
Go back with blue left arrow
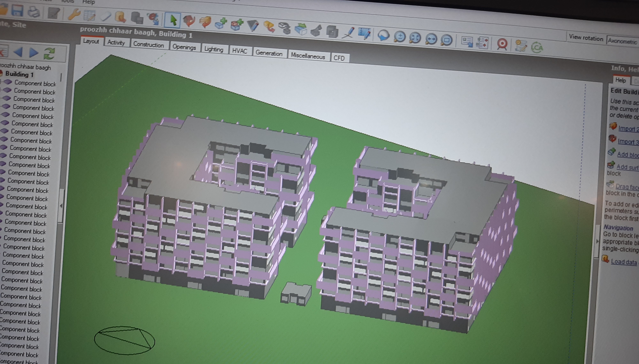click(18, 53)
